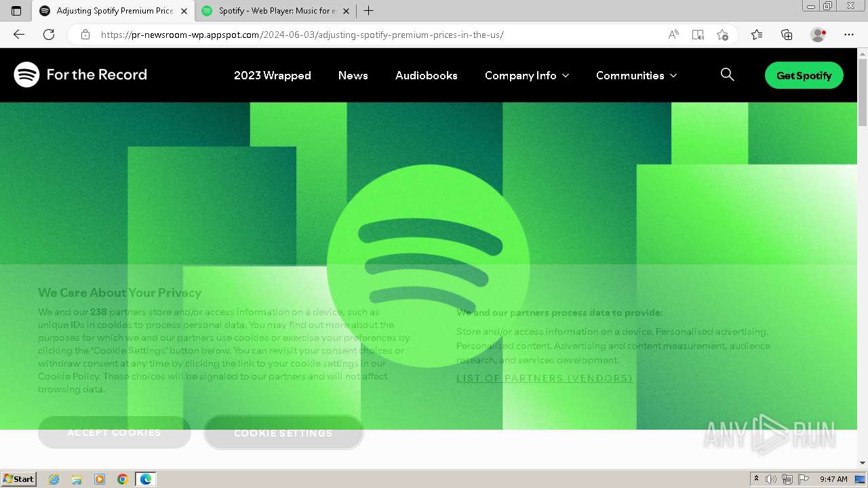Select the Adjusting Spotify Premium Prices tab
This screenshot has width=868, height=488.
tap(114, 11)
